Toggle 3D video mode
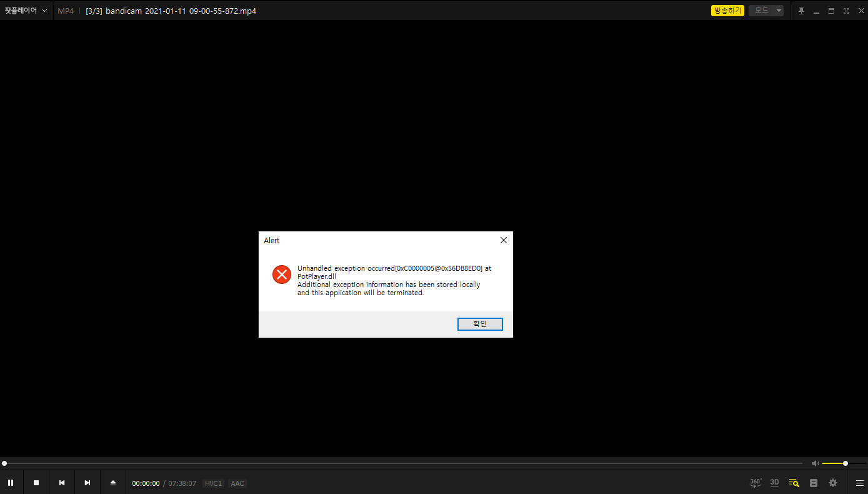 774,483
